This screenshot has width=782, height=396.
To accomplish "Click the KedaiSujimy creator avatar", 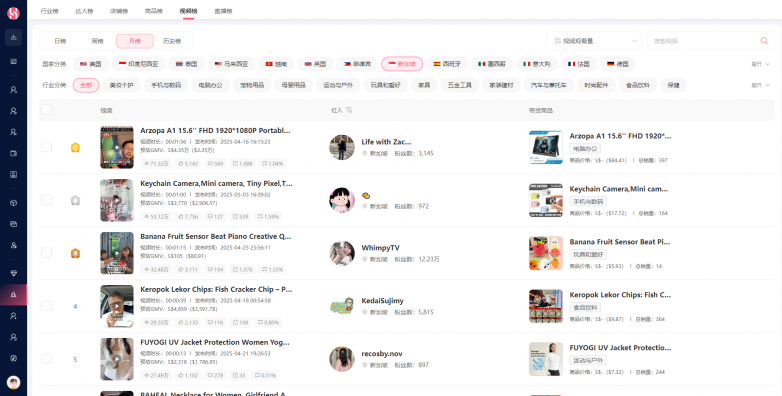I will (x=342, y=306).
